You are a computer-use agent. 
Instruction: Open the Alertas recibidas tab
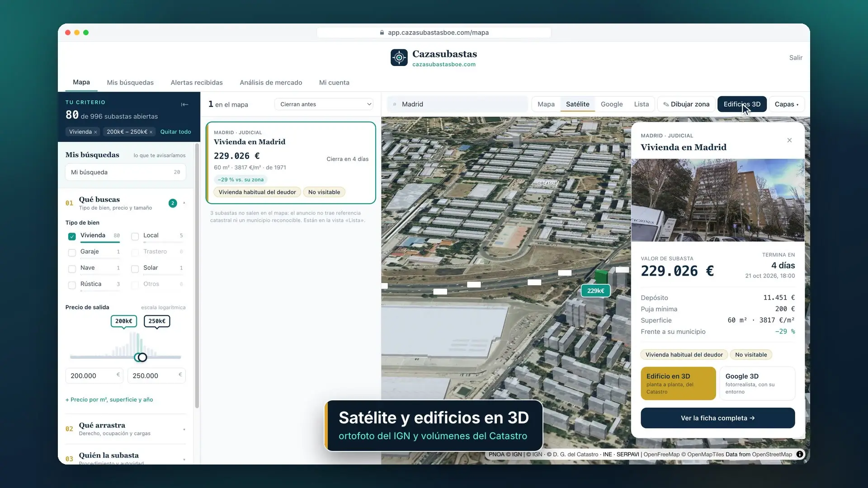pyautogui.click(x=197, y=83)
